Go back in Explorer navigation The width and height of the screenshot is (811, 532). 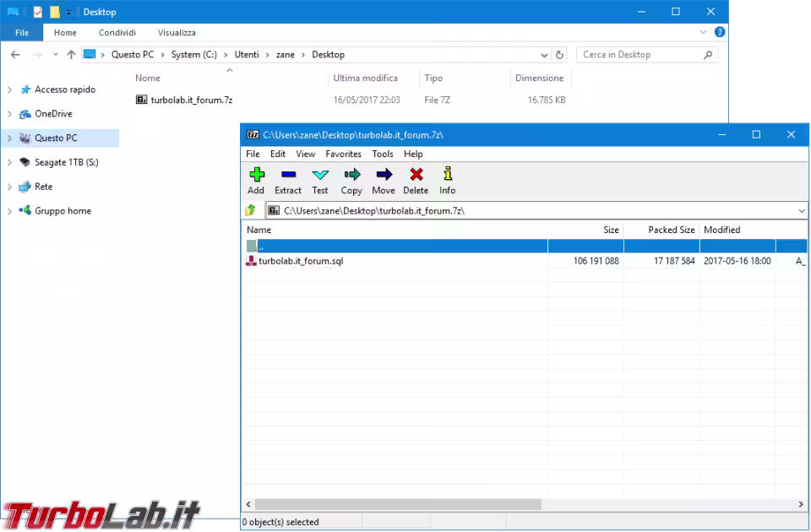(15, 54)
